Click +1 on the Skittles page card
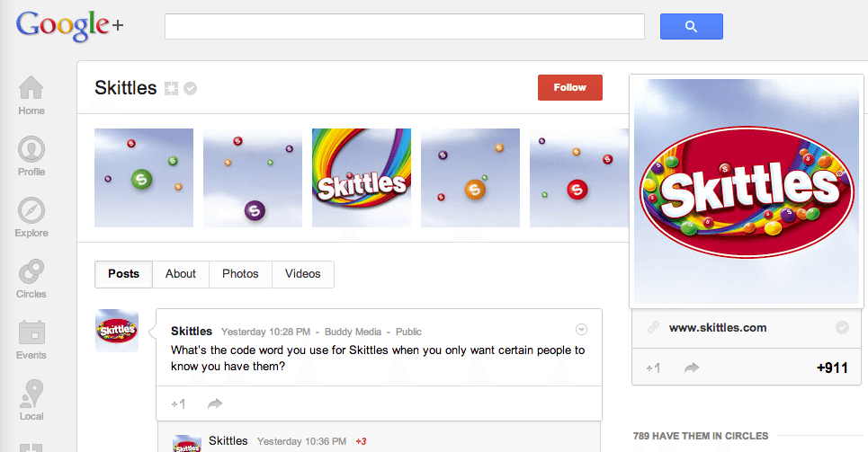Image resolution: width=868 pixels, height=452 pixels. point(654,368)
